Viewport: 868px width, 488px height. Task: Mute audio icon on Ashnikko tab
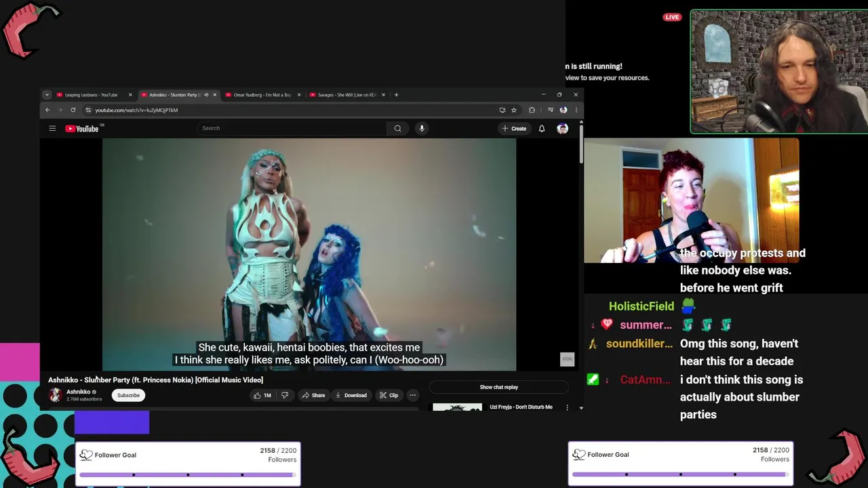click(x=206, y=95)
